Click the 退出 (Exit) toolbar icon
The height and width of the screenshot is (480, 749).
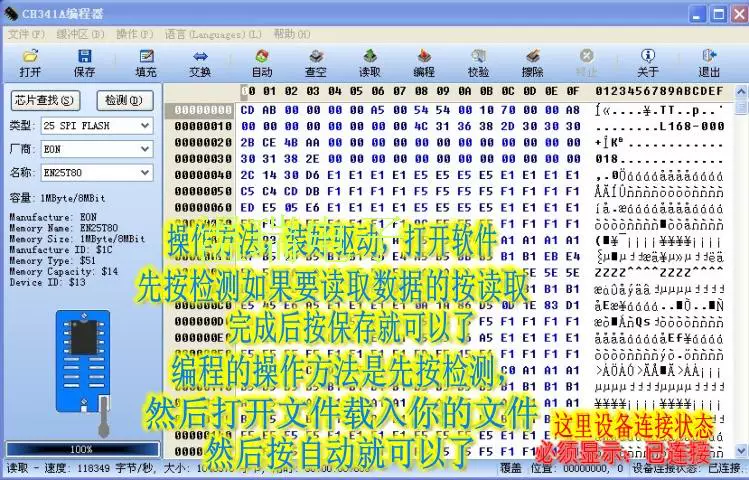[x=709, y=63]
